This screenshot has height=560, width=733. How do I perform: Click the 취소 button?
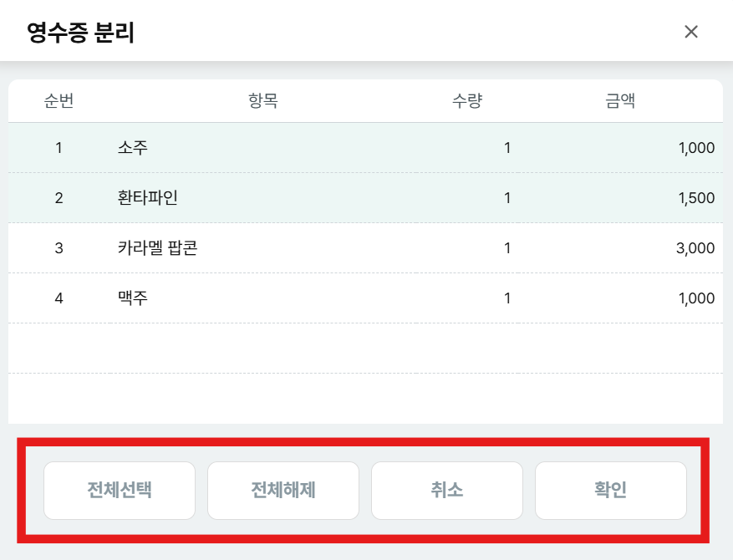tap(446, 490)
